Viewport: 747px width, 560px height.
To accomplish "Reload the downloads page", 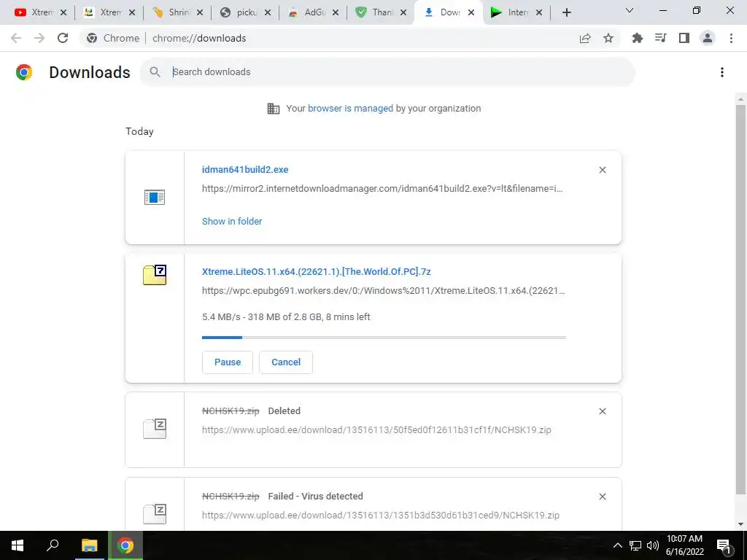I will coord(63,38).
